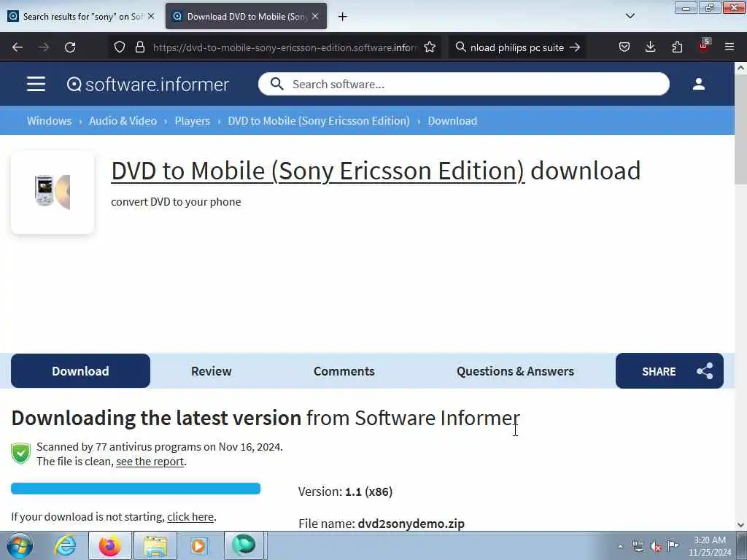
Task: Go to Windows breadcrumb link
Action: pyautogui.click(x=49, y=121)
